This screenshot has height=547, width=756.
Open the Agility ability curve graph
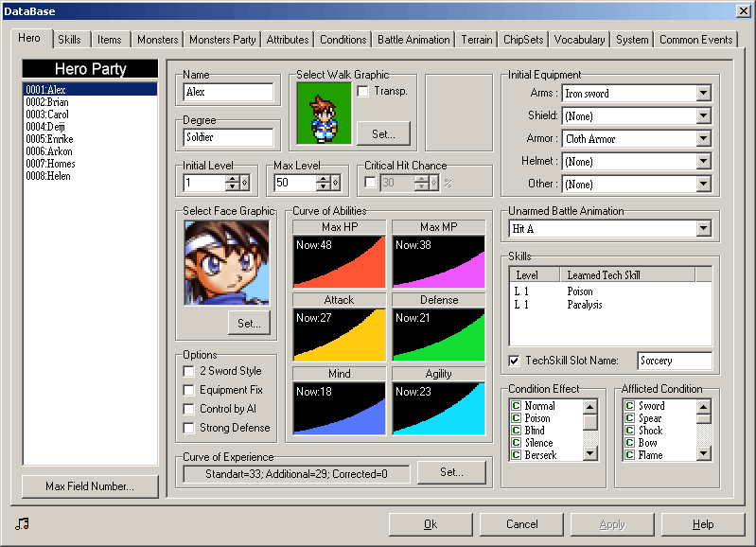click(x=438, y=408)
